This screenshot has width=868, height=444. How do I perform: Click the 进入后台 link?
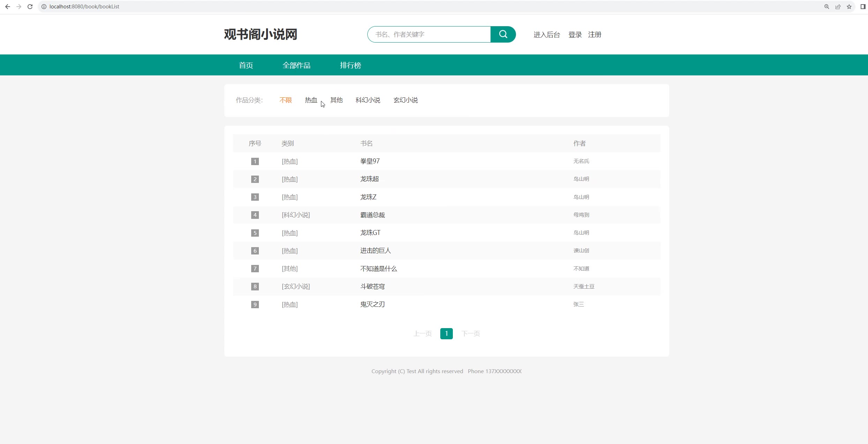[547, 35]
